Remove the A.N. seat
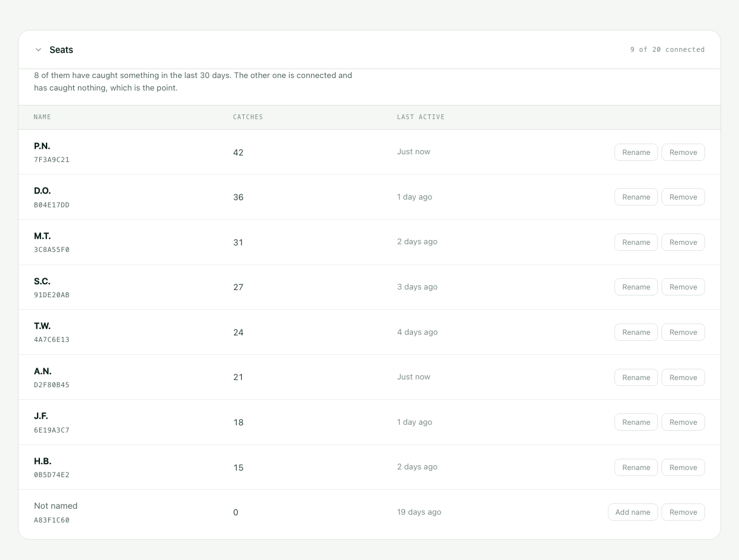The height and width of the screenshot is (560, 739). tap(683, 378)
